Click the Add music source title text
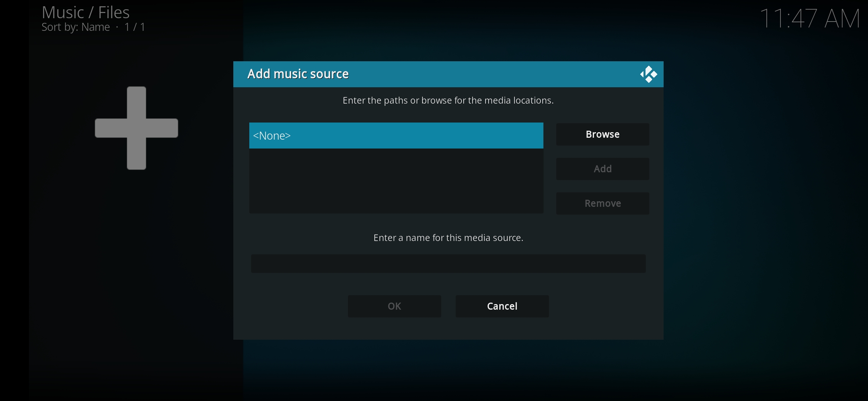 (x=298, y=74)
